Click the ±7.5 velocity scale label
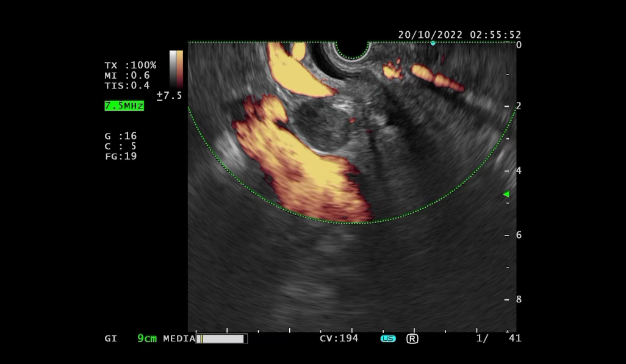This screenshot has width=626, height=364. [x=169, y=96]
